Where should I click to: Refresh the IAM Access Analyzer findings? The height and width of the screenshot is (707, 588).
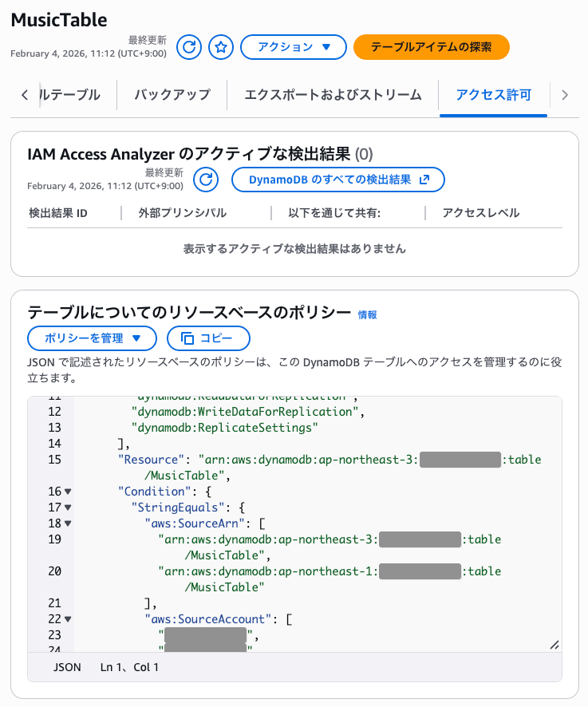click(x=205, y=180)
